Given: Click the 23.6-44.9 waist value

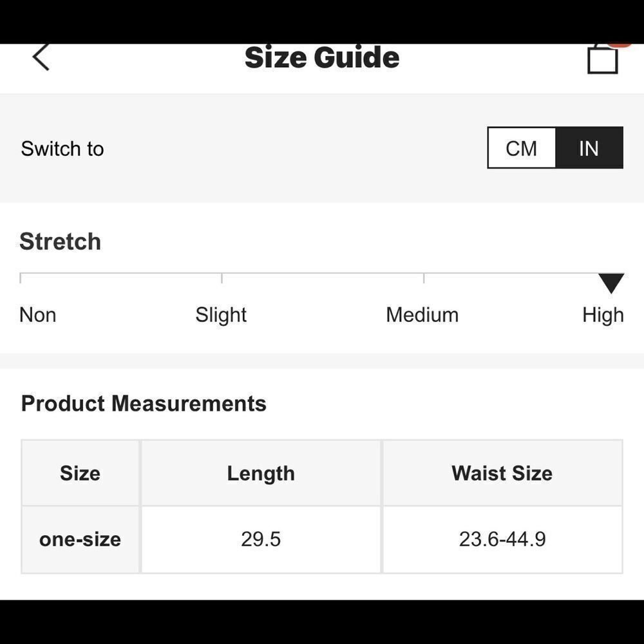Looking at the screenshot, I should [502, 539].
